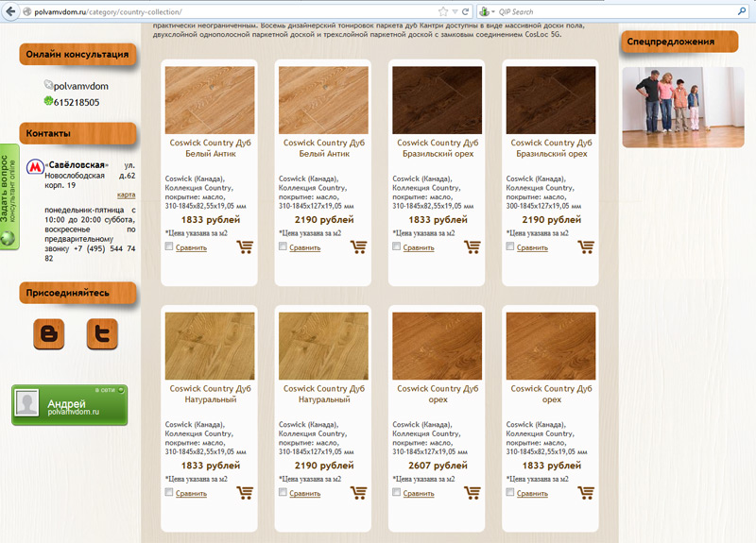Open the карта map link
The image size is (756, 543).
[x=126, y=195]
